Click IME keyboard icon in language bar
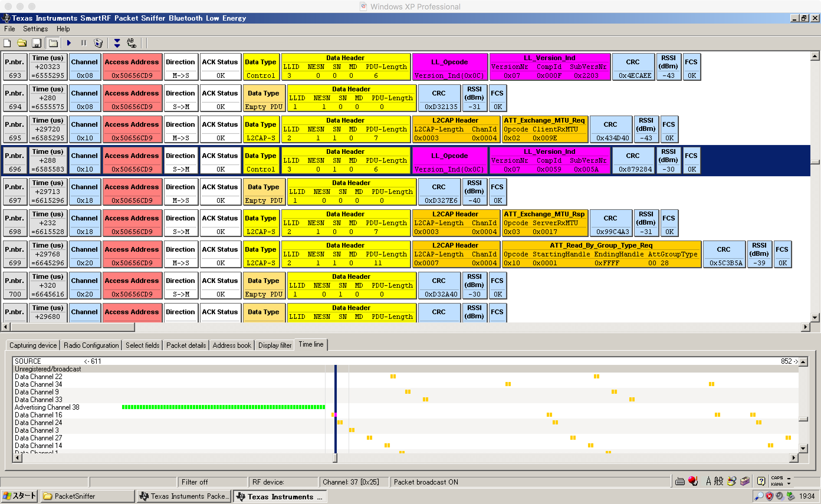 (x=680, y=481)
